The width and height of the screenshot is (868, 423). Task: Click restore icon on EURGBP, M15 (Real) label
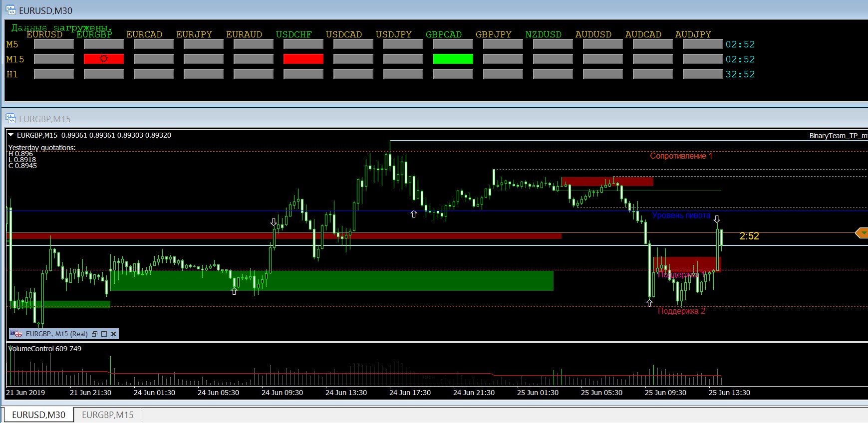(95, 334)
